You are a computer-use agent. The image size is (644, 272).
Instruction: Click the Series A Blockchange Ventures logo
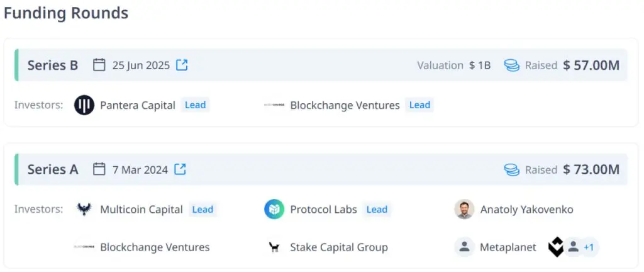(84, 247)
